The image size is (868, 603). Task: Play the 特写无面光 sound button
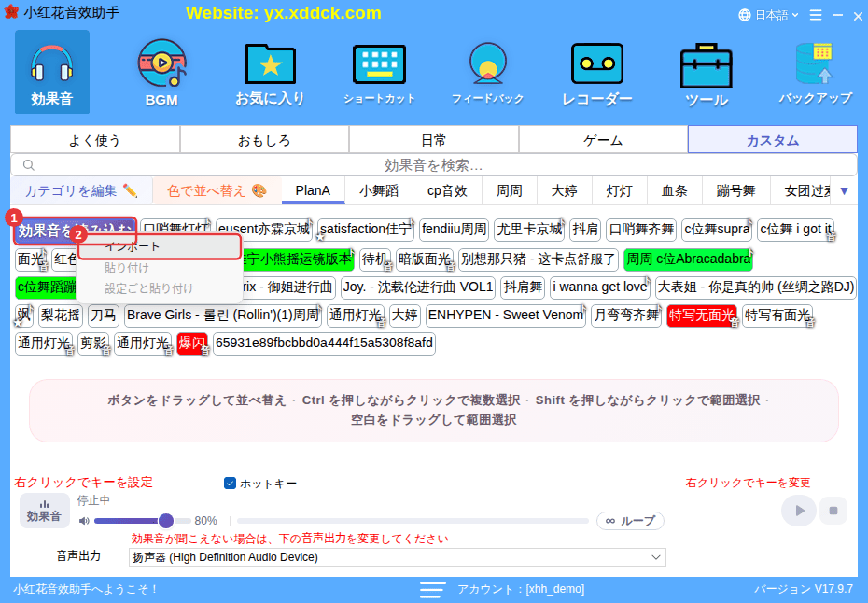701,316
